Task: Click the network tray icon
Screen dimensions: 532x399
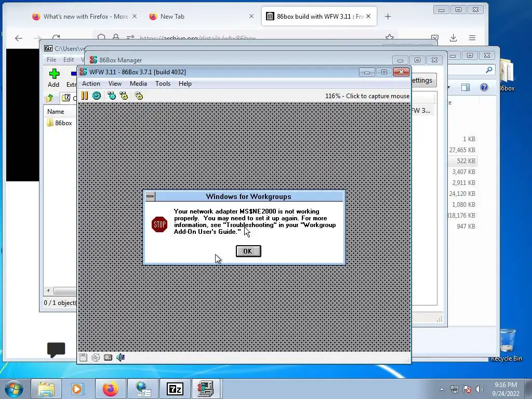Action: click(454, 389)
